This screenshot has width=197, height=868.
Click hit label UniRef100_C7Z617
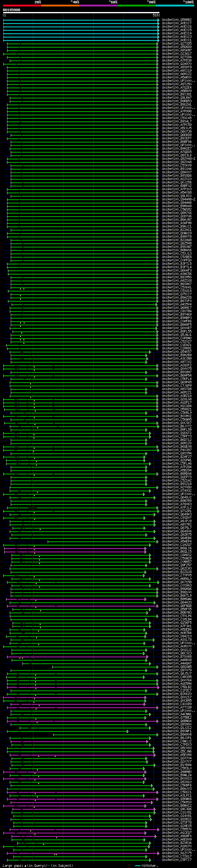click(177, 856)
